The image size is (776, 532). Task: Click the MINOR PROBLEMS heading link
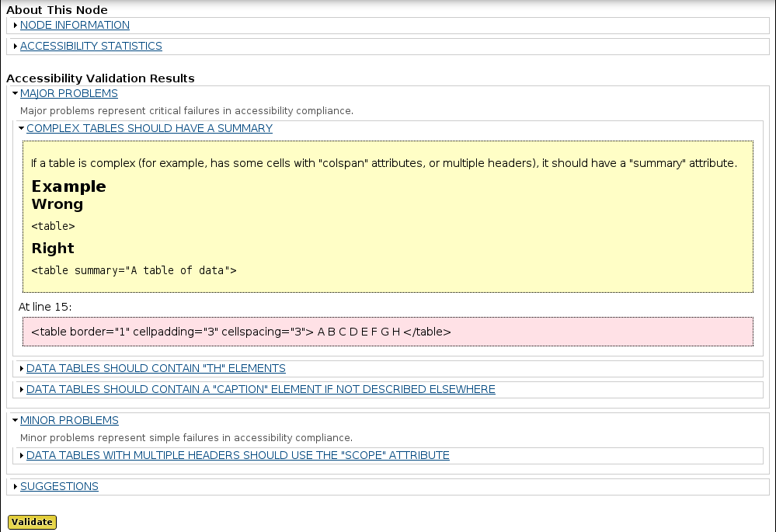(69, 421)
